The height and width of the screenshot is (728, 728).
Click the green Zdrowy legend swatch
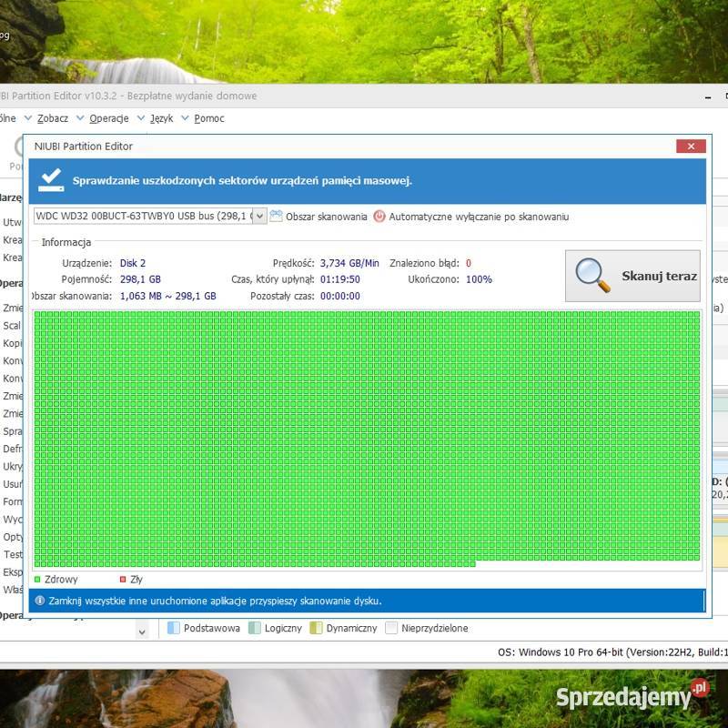point(37,579)
